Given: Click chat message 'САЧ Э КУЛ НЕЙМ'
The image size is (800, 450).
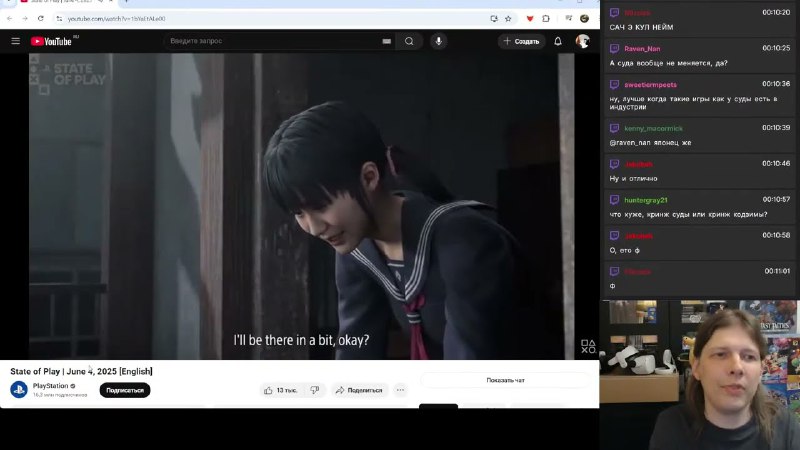Looking at the screenshot, I should [x=641, y=28].
